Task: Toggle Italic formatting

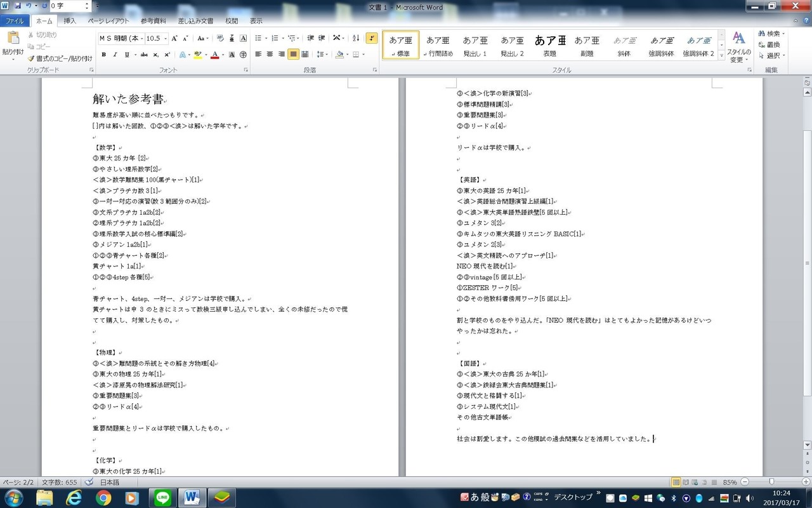Action: coord(115,55)
